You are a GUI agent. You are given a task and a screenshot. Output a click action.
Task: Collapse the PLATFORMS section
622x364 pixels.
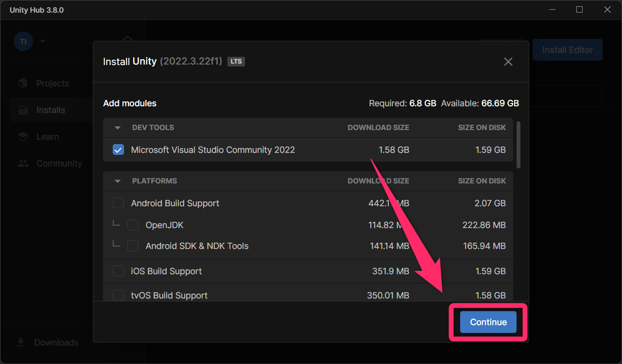118,181
